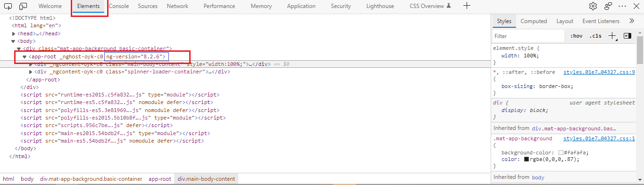Open styles.01e7…04327.css:1 source link

(599, 138)
